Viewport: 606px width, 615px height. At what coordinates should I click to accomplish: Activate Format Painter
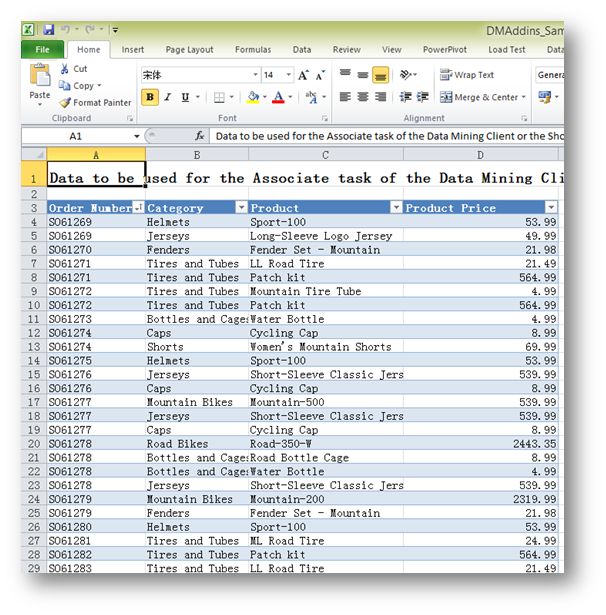(x=95, y=103)
